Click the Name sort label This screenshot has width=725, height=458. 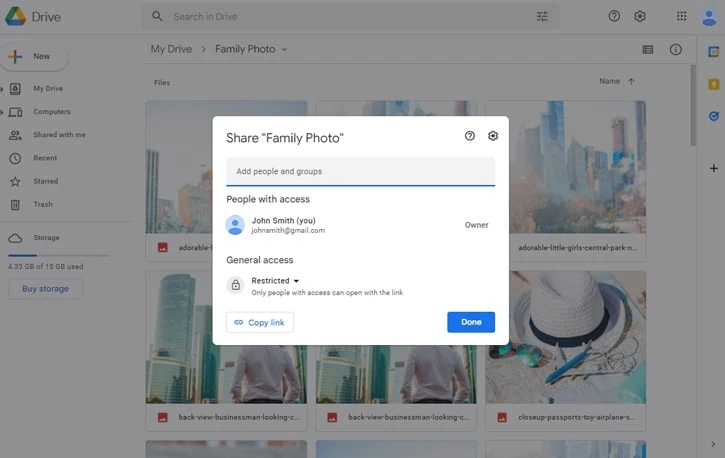pyautogui.click(x=609, y=81)
